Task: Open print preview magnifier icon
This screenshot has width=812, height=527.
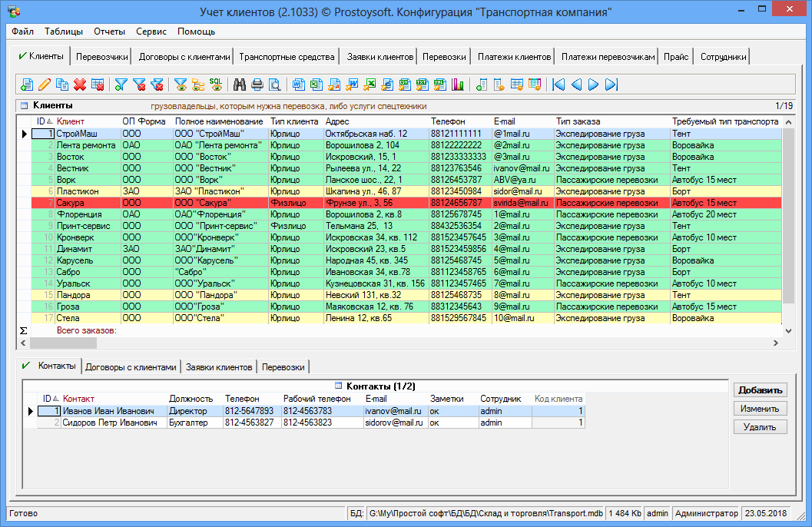Action: [274, 85]
